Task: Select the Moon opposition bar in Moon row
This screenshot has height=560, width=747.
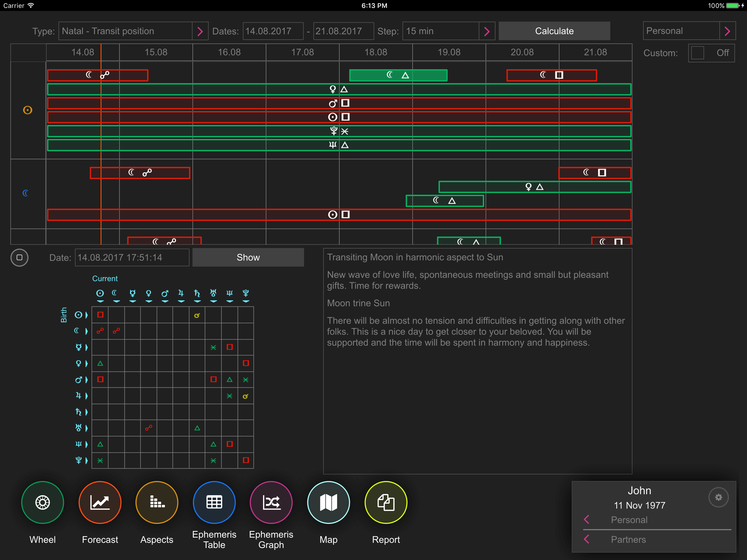Action: coord(140,173)
